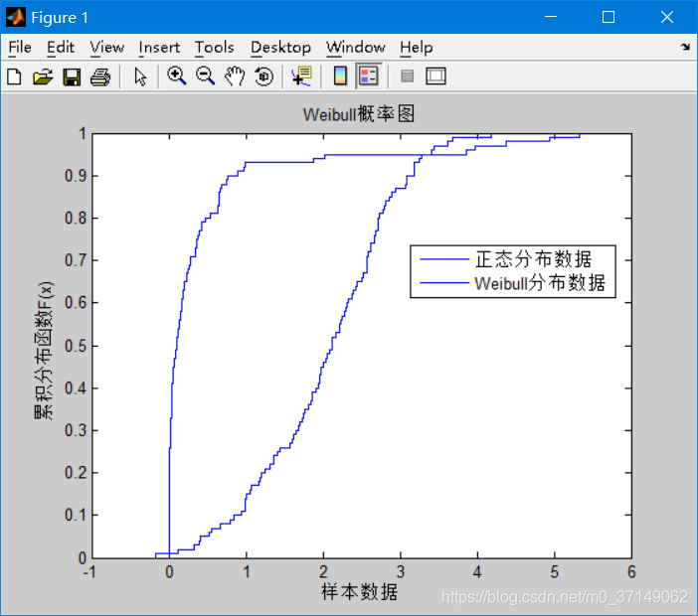
Task: Open the Window menu
Action: [356, 47]
